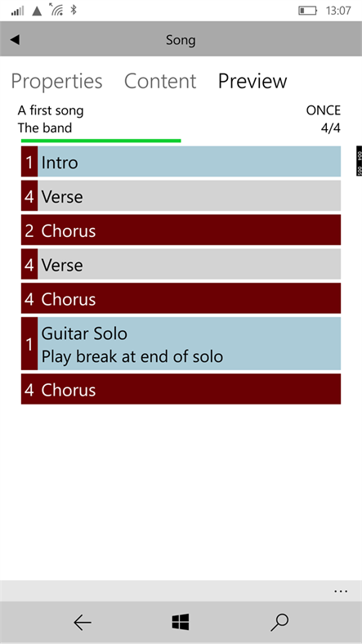The height and width of the screenshot is (644, 362).
Task: Switch to the Content tab
Action: click(x=160, y=82)
